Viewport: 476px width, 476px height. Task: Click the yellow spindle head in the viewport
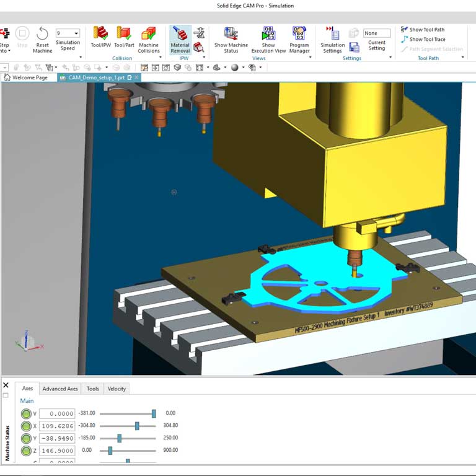(386, 179)
